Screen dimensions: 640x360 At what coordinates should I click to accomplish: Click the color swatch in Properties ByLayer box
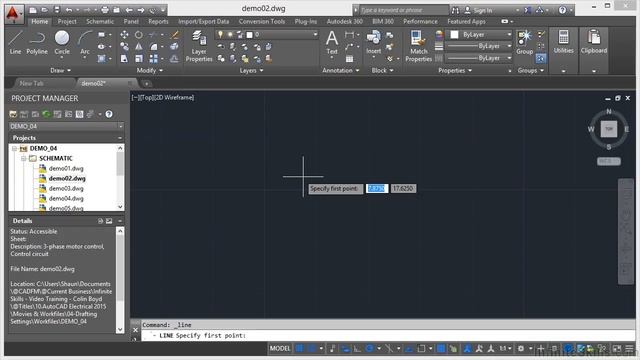point(454,35)
